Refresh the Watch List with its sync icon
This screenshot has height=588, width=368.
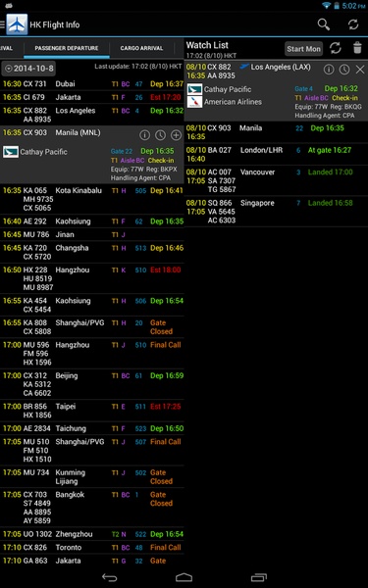click(336, 48)
